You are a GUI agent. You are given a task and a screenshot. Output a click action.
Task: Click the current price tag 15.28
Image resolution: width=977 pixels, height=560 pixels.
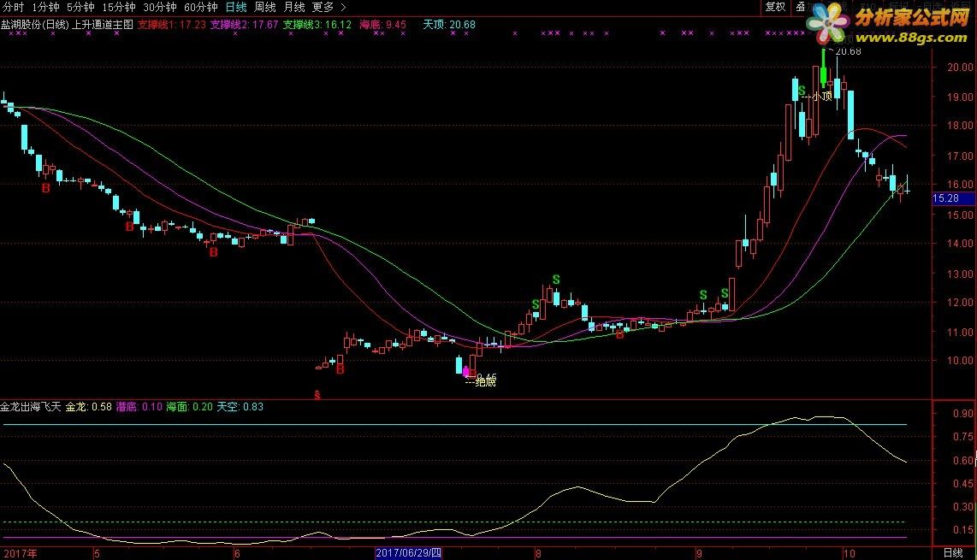tap(953, 198)
